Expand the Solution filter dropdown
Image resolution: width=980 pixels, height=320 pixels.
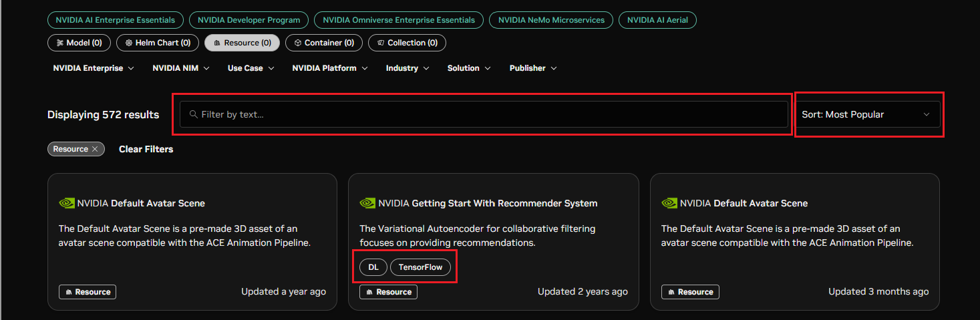point(469,68)
